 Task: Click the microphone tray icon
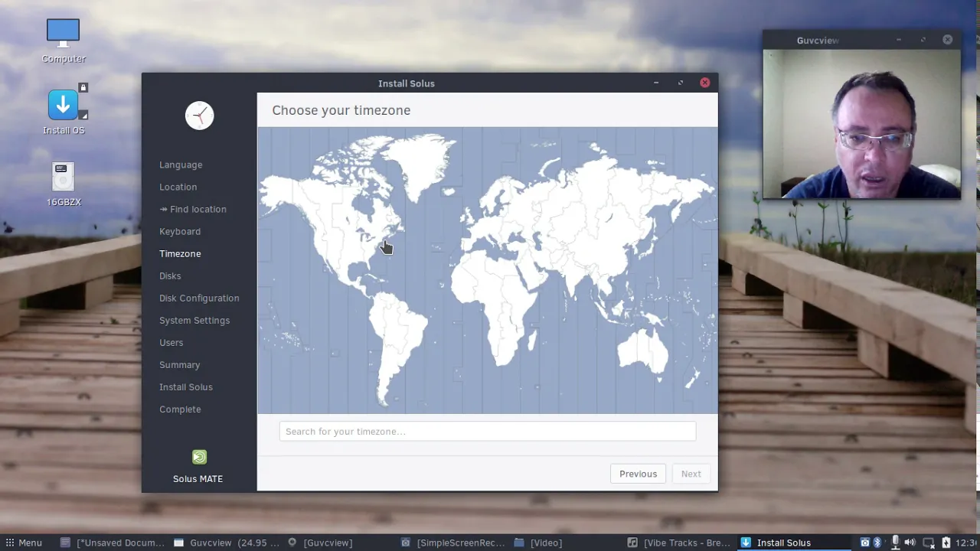(x=895, y=543)
